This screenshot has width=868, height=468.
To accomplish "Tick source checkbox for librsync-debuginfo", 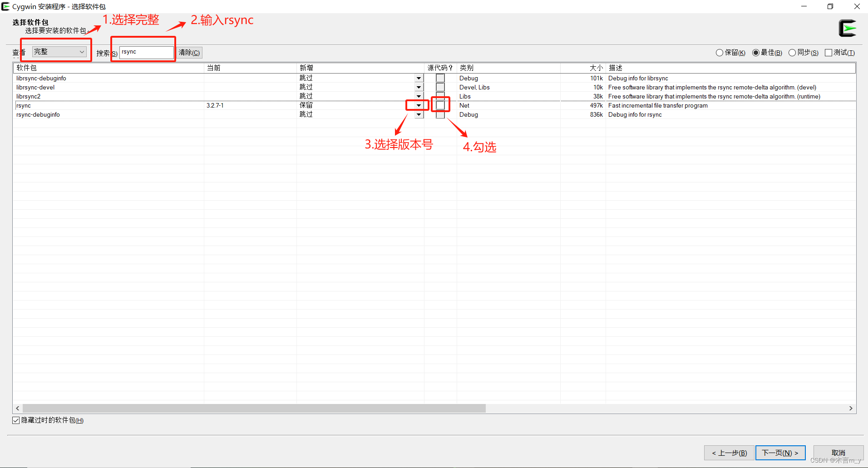I will click(440, 78).
